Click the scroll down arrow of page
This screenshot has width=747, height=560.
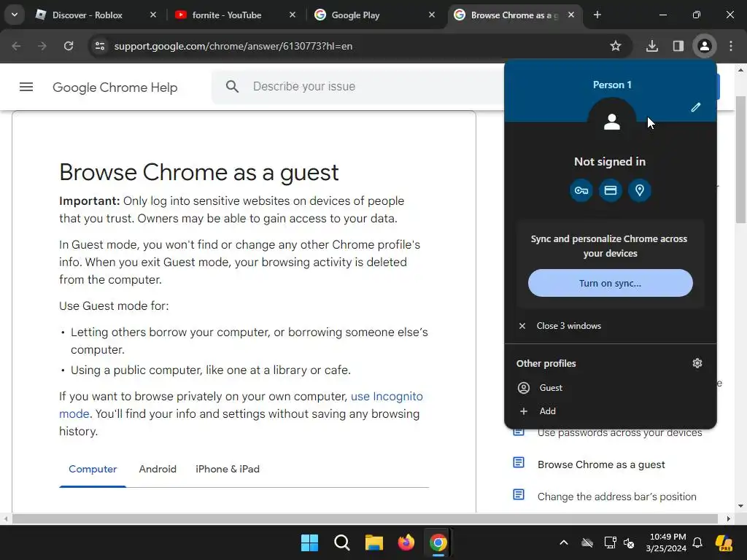click(x=740, y=506)
